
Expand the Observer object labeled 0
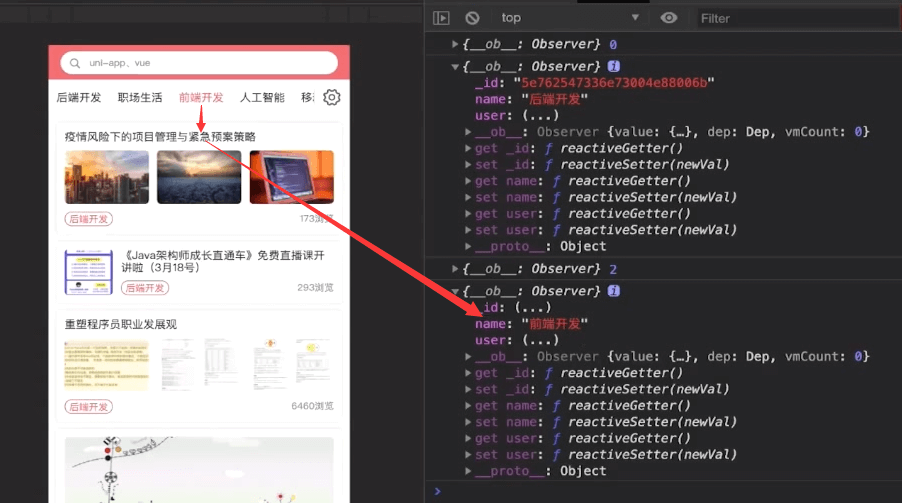pyautogui.click(x=455, y=44)
